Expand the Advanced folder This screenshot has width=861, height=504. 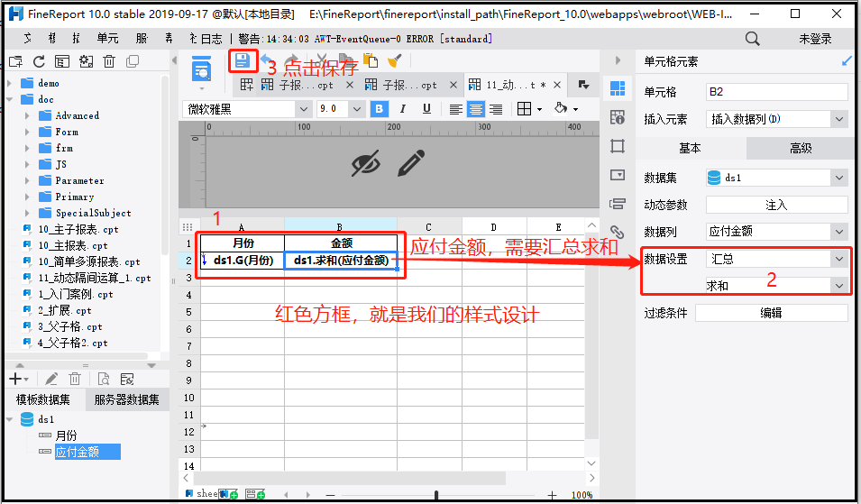pos(27,115)
